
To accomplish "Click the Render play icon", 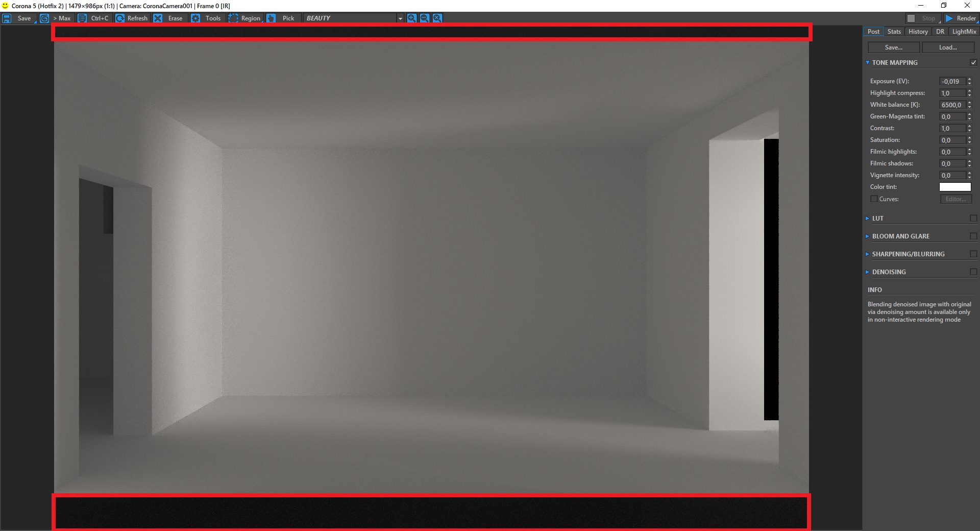I will (x=949, y=18).
